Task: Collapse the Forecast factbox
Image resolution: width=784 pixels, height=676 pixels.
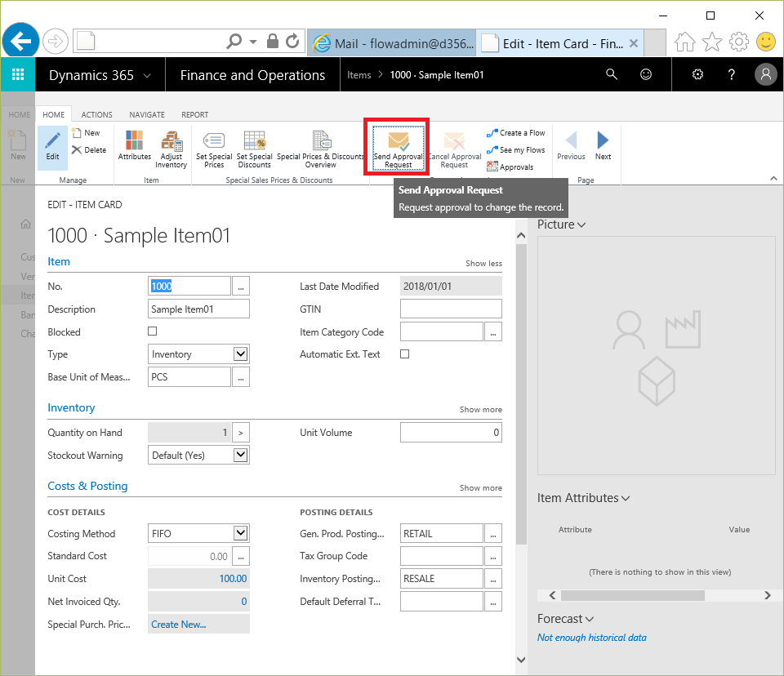Action: click(x=590, y=620)
